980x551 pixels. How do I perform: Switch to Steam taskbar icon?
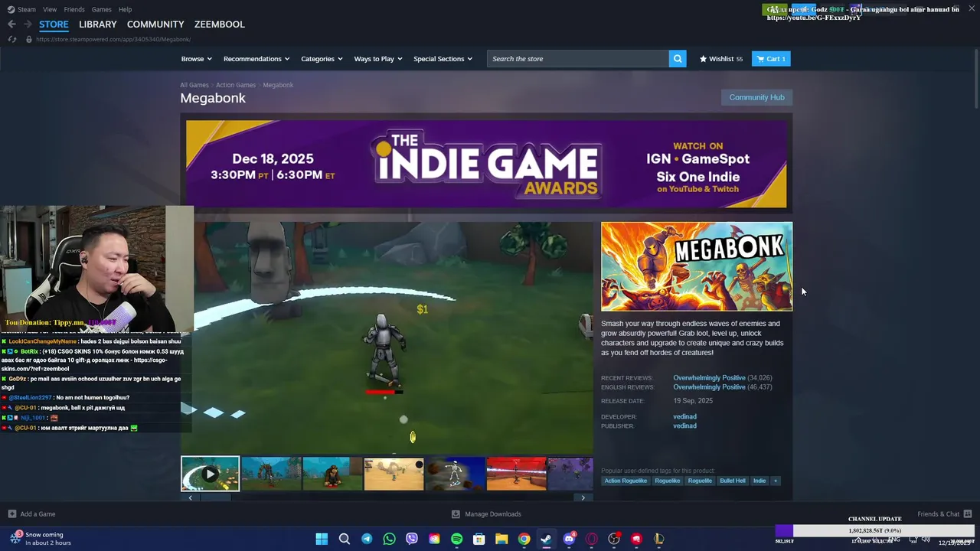click(546, 539)
